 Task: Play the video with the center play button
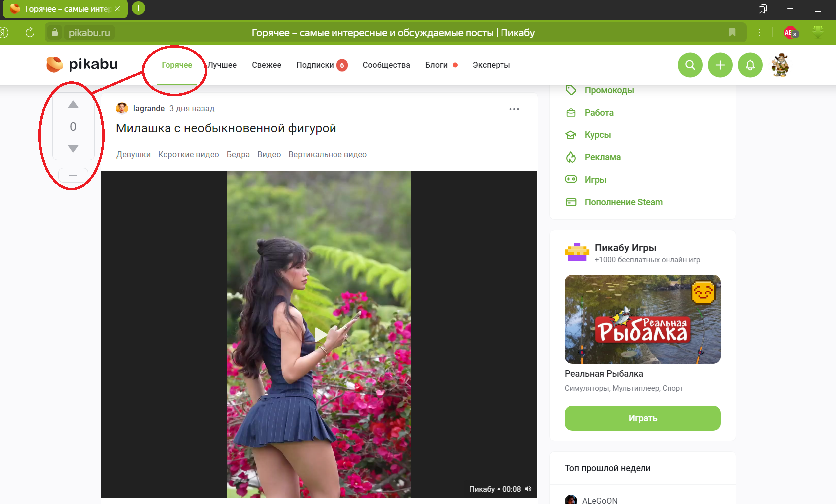pyautogui.click(x=321, y=335)
